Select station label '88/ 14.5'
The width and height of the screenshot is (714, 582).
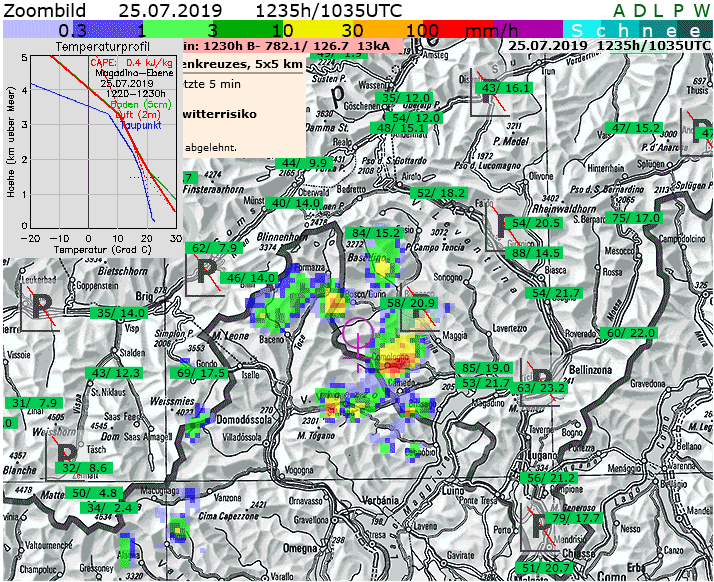tap(535, 253)
